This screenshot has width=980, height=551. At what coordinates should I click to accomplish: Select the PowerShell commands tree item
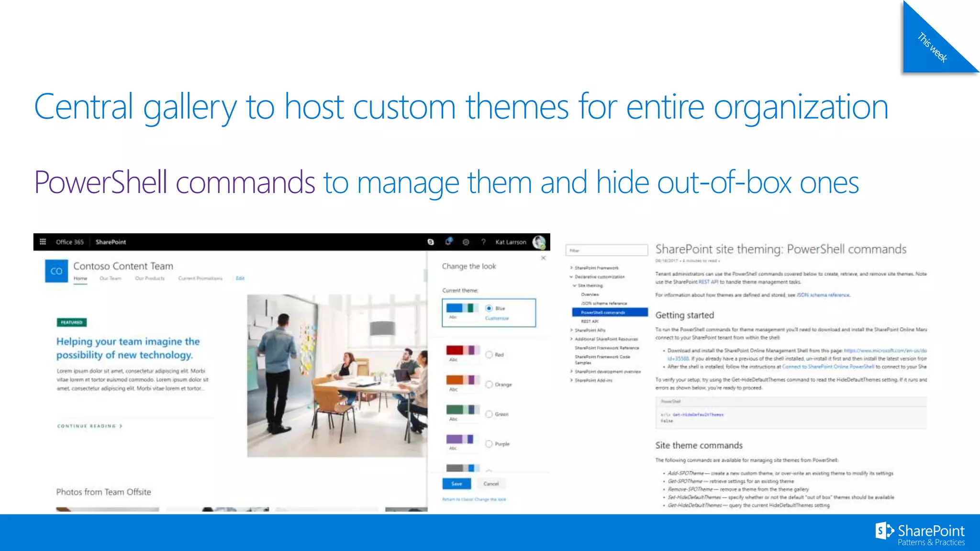click(610, 312)
